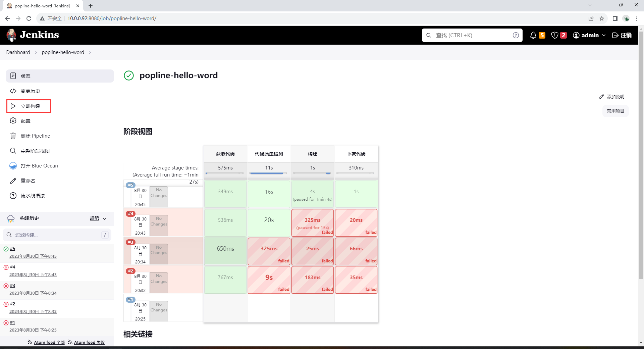Select 打开 Blue Ocean in the sidebar
The height and width of the screenshot is (349, 644).
coord(60,166)
